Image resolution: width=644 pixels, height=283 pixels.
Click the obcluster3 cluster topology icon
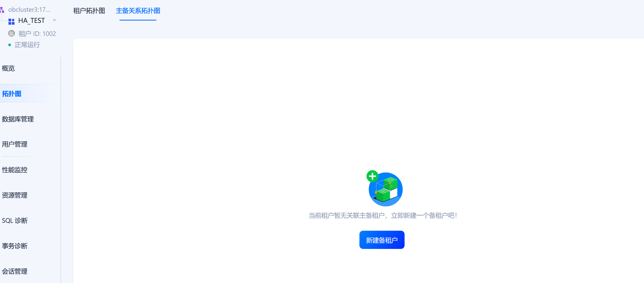coord(2,10)
